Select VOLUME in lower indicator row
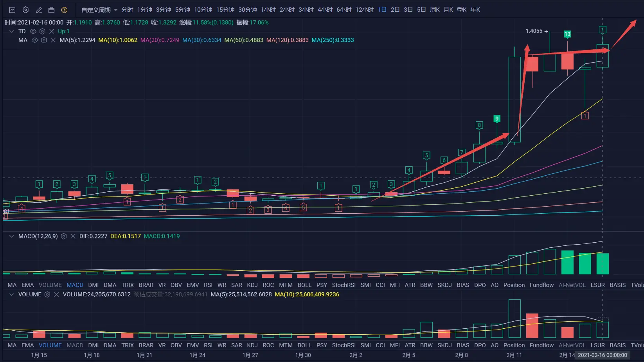Screen dimensions: 644x362 click(x=50, y=345)
